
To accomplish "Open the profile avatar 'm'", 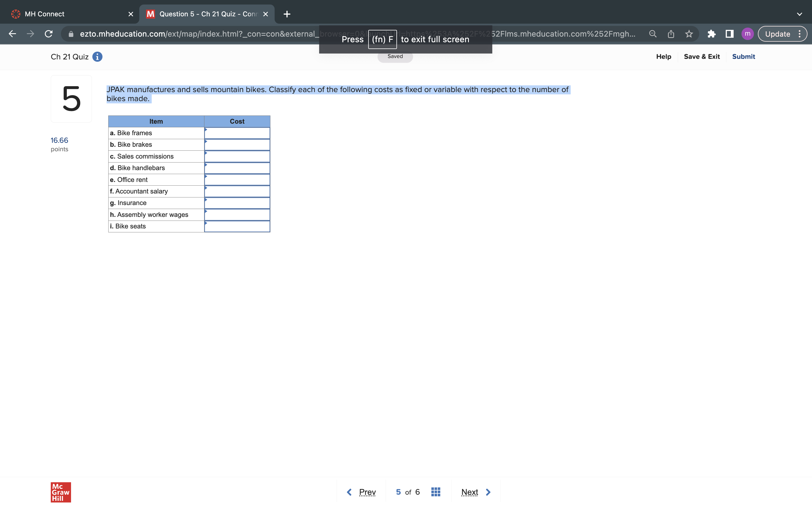I will pyautogui.click(x=748, y=34).
